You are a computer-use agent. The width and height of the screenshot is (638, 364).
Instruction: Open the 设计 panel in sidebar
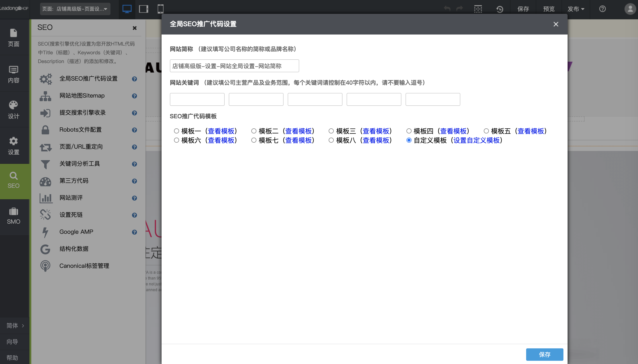(x=14, y=109)
